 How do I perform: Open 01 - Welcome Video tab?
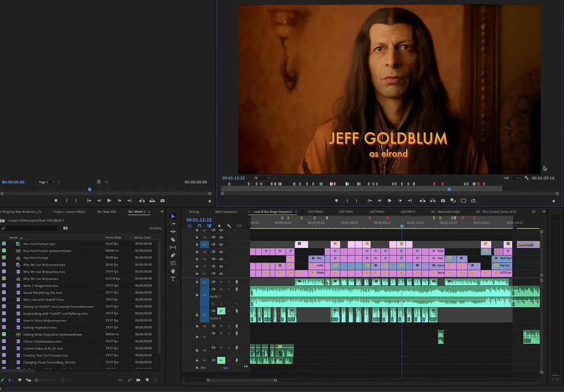coord(445,211)
